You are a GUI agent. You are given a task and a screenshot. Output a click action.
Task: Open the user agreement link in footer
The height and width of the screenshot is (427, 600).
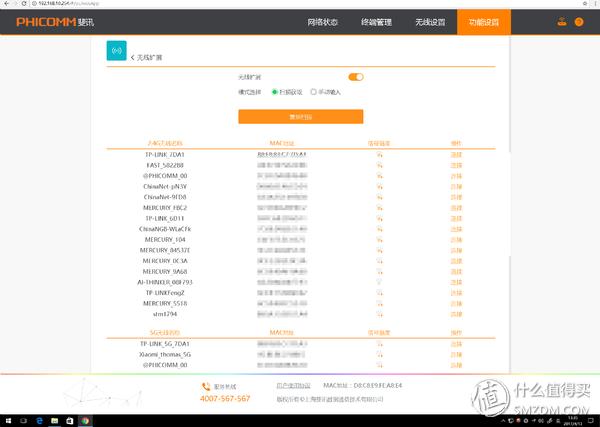(293, 386)
